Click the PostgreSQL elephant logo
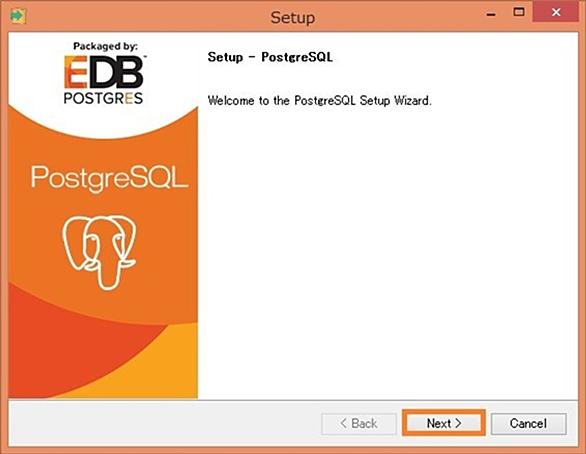The image size is (586, 454). (99, 252)
